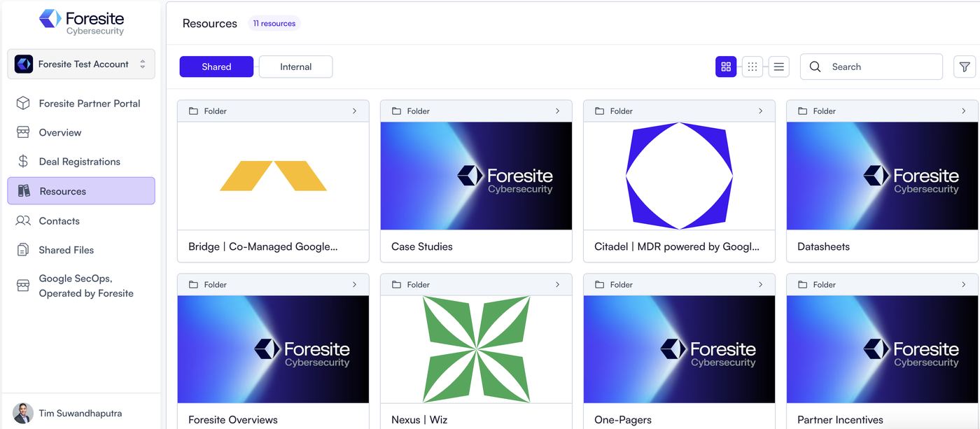Open Nexus | Wiz folder title
Viewport: 980px width, 429px height.
point(419,420)
